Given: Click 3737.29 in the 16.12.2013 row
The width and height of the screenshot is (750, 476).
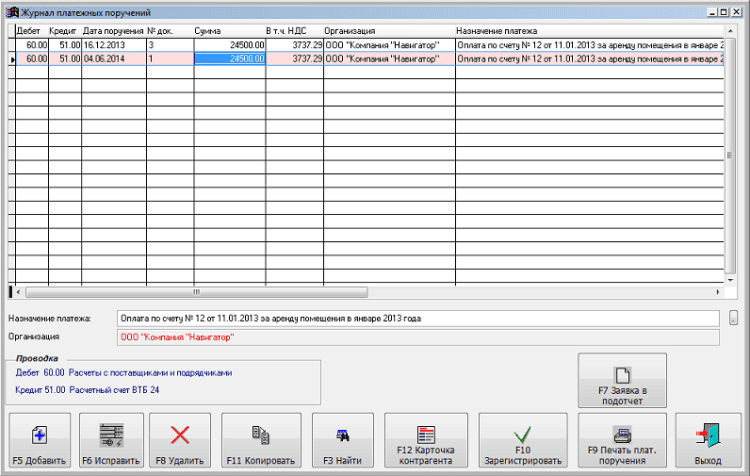Looking at the screenshot, I should pos(294,45).
